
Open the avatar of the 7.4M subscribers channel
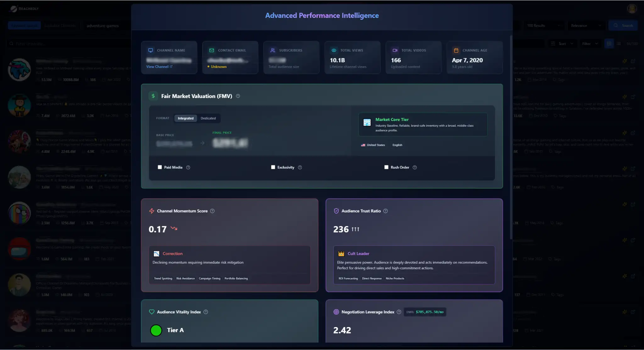19,106
